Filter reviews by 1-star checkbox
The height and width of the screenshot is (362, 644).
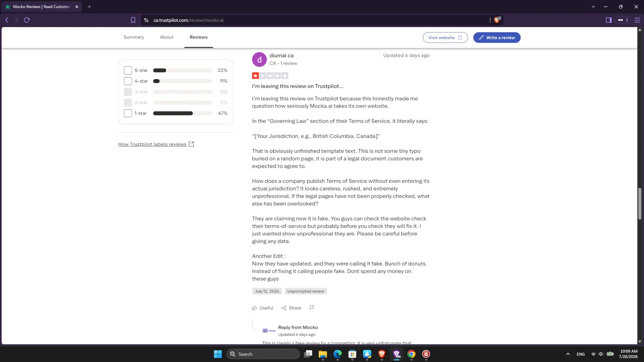(128, 113)
